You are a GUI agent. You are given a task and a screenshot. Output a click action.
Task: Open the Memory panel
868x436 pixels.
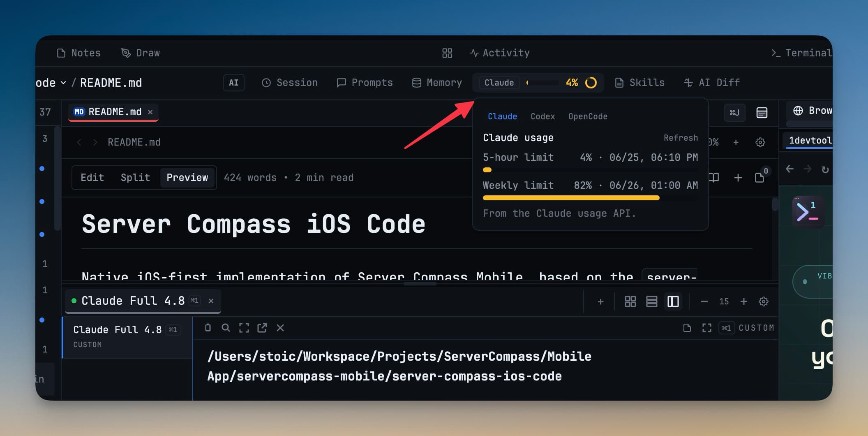pyautogui.click(x=437, y=83)
